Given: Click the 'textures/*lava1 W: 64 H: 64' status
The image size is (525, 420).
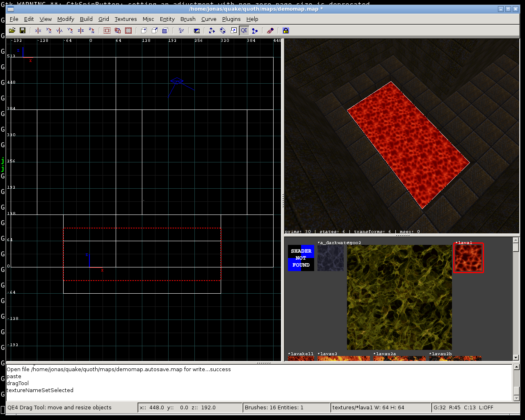Looking at the screenshot, I should pyautogui.click(x=381, y=407).
